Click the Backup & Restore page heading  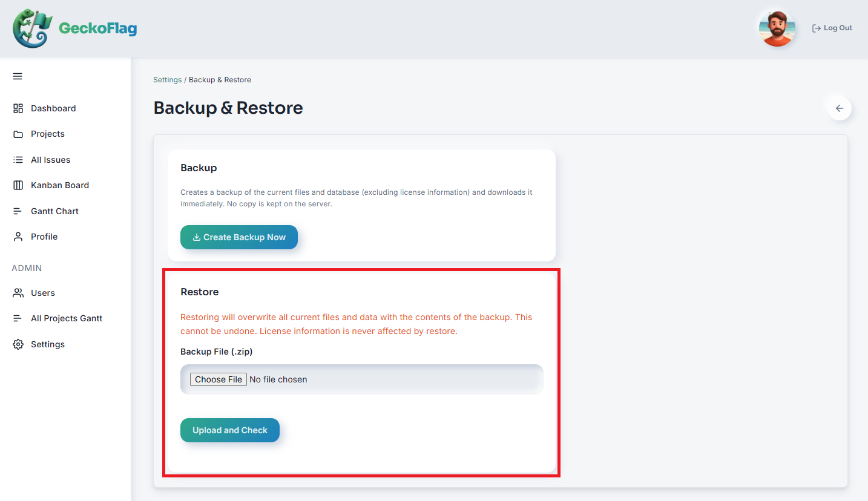228,108
